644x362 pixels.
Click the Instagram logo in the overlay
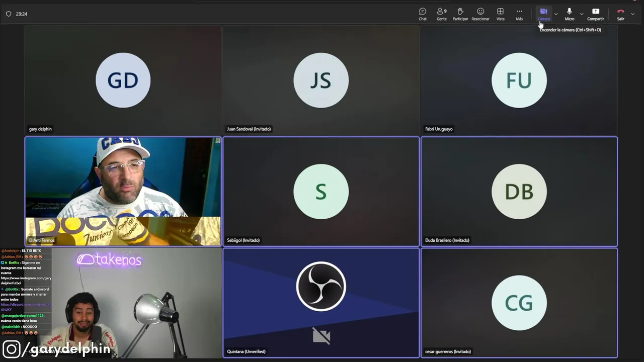coord(11,349)
